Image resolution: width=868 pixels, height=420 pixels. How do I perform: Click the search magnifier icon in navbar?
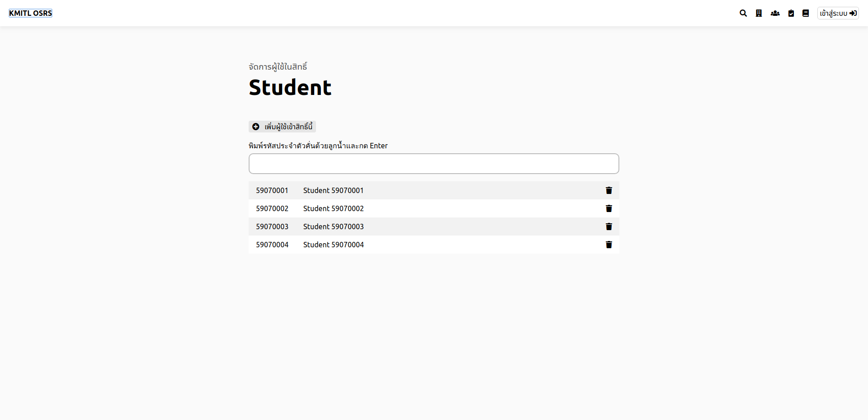743,13
